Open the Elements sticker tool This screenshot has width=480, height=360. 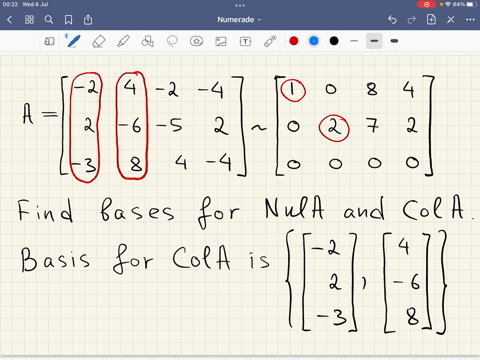pyautogui.click(x=196, y=41)
